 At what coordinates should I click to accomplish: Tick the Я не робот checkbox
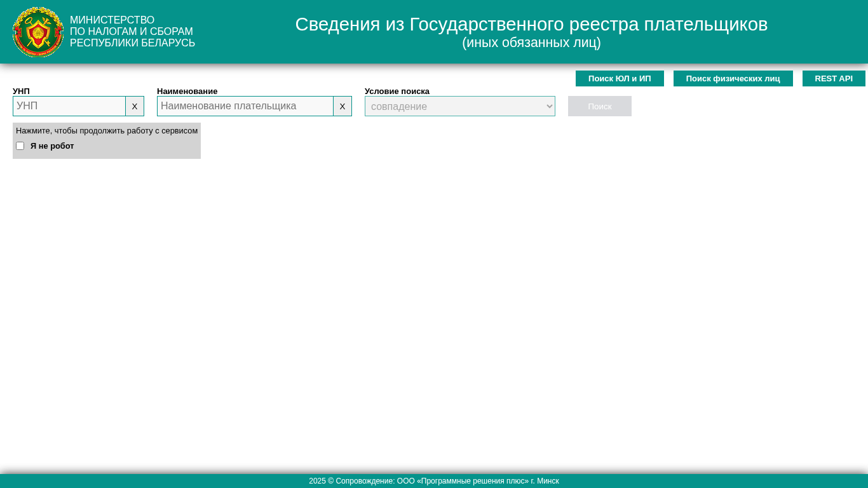point(20,146)
